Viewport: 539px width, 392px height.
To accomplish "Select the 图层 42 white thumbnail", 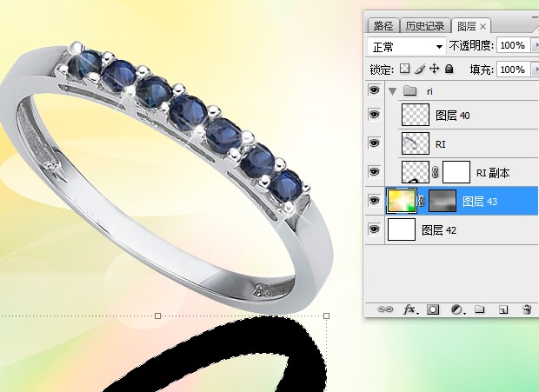I will 402,229.
